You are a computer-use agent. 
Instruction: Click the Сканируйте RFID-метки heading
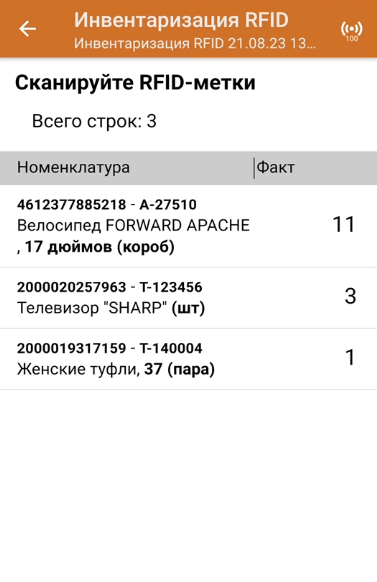[135, 82]
